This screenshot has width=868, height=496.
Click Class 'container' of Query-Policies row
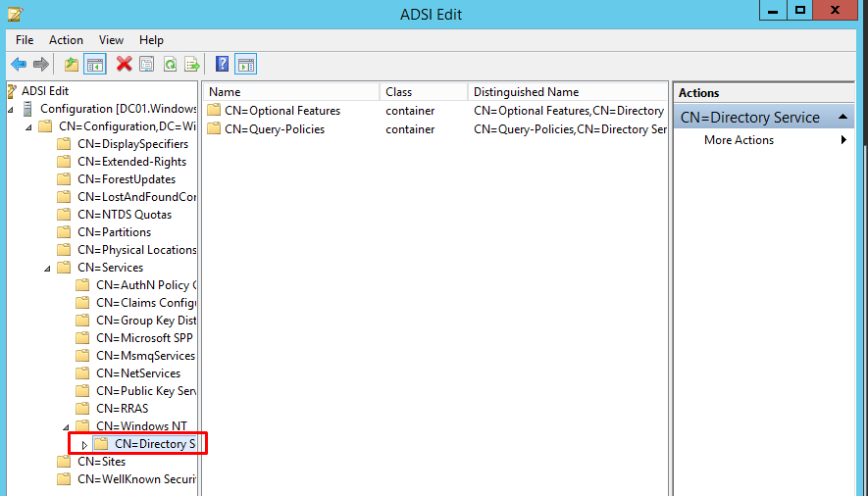[410, 129]
